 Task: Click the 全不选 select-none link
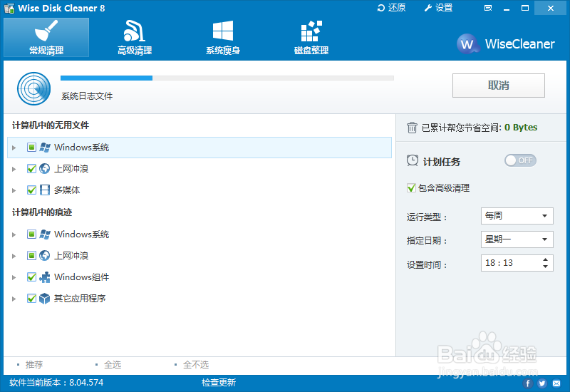pos(196,364)
